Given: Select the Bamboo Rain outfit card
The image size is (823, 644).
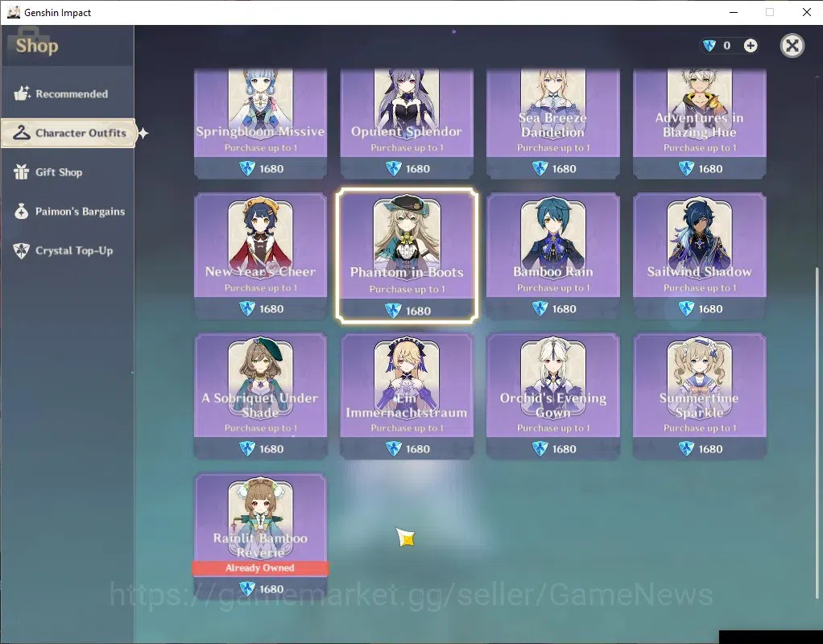Looking at the screenshot, I should click(553, 256).
